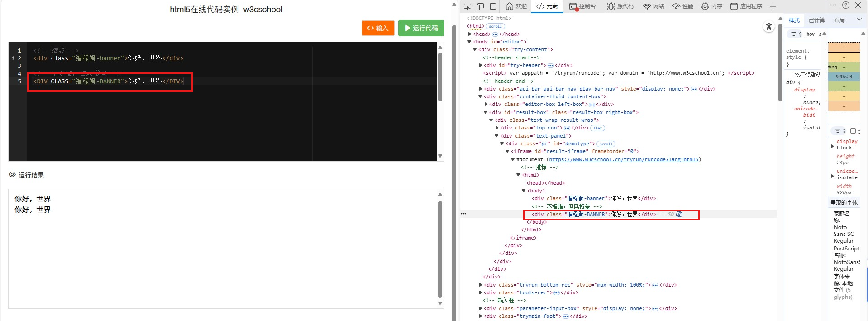Viewport: 868px width, 321px height.
Task: Expand more sidebar tabs chevron
Action: click(859, 20)
